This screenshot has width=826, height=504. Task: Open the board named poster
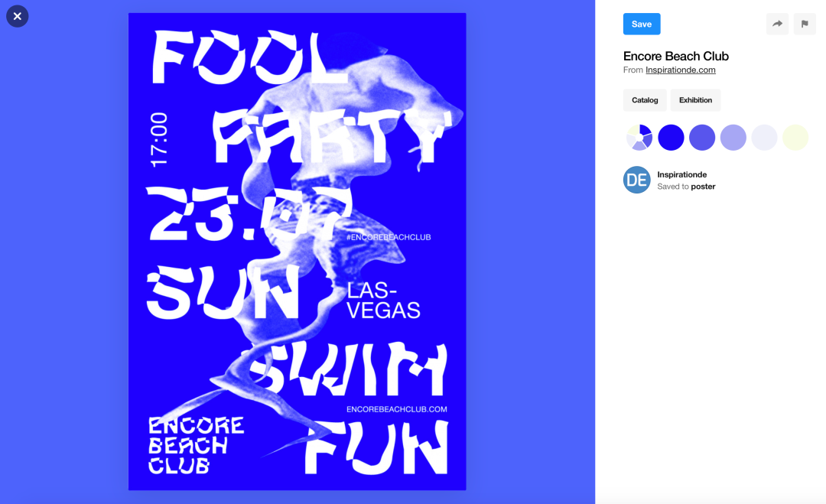(703, 187)
